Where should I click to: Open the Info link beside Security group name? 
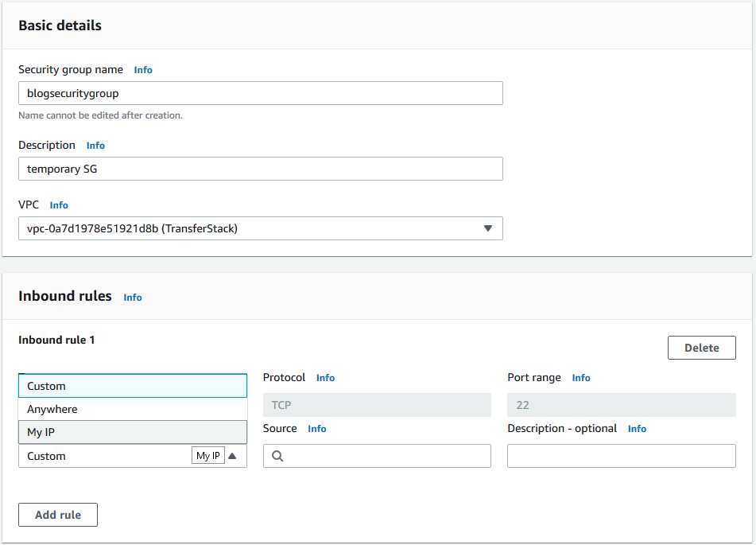[142, 70]
